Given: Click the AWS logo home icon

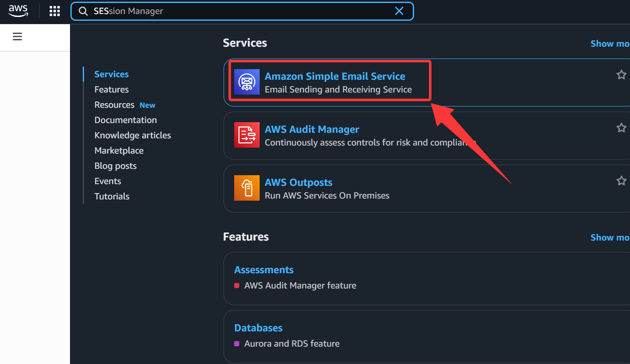Looking at the screenshot, I should [x=18, y=11].
